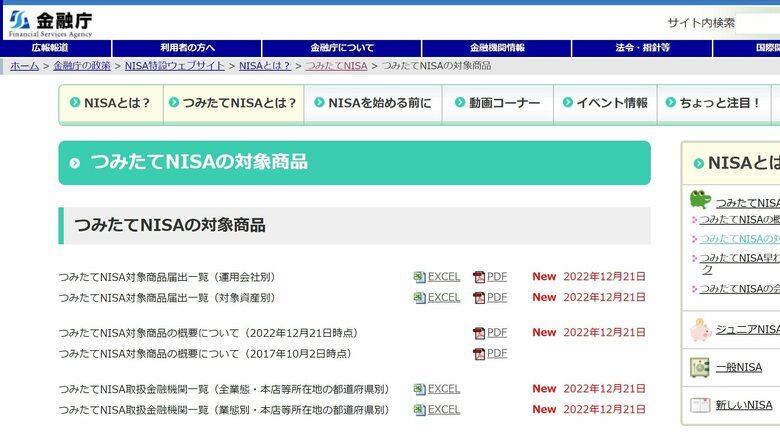Image resolution: width=780 pixels, height=439 pixels.
Task: Open the 利用者の方へ menu
Action: click(x=187, y=48)
